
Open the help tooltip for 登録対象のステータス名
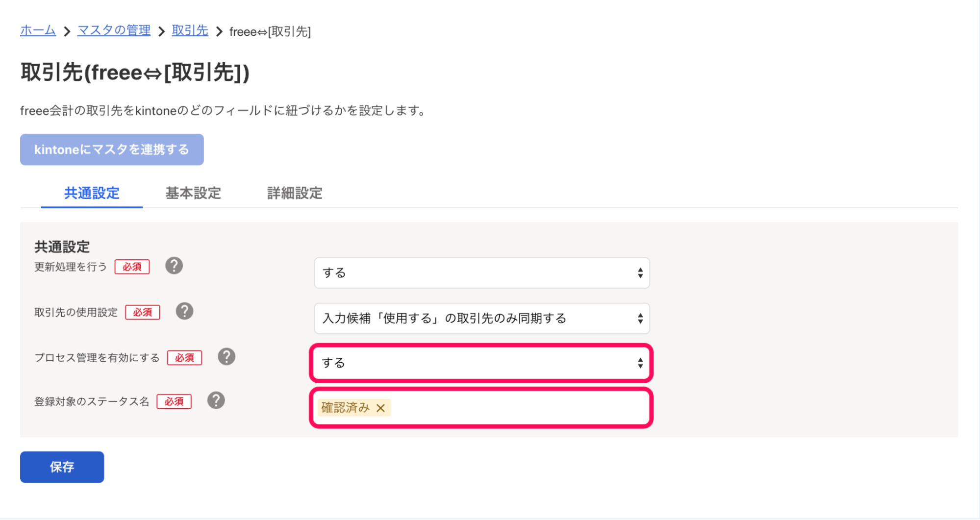tap(216, 400)
